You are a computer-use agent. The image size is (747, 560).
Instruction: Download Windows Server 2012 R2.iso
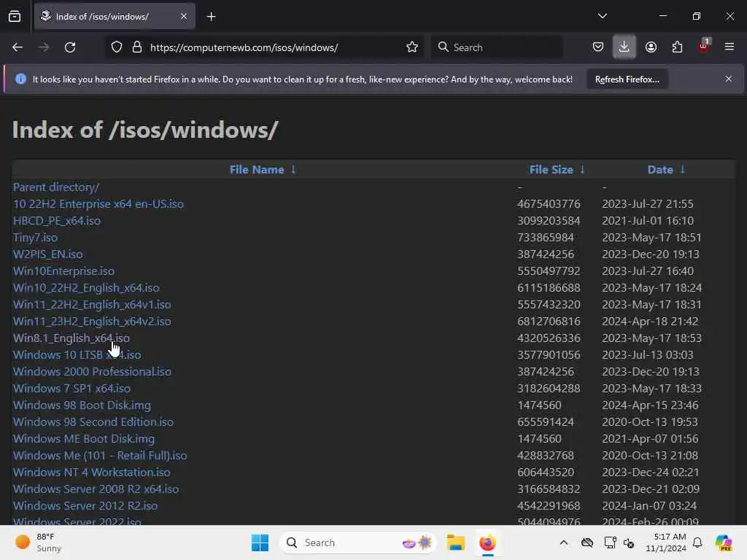(85, 506)
